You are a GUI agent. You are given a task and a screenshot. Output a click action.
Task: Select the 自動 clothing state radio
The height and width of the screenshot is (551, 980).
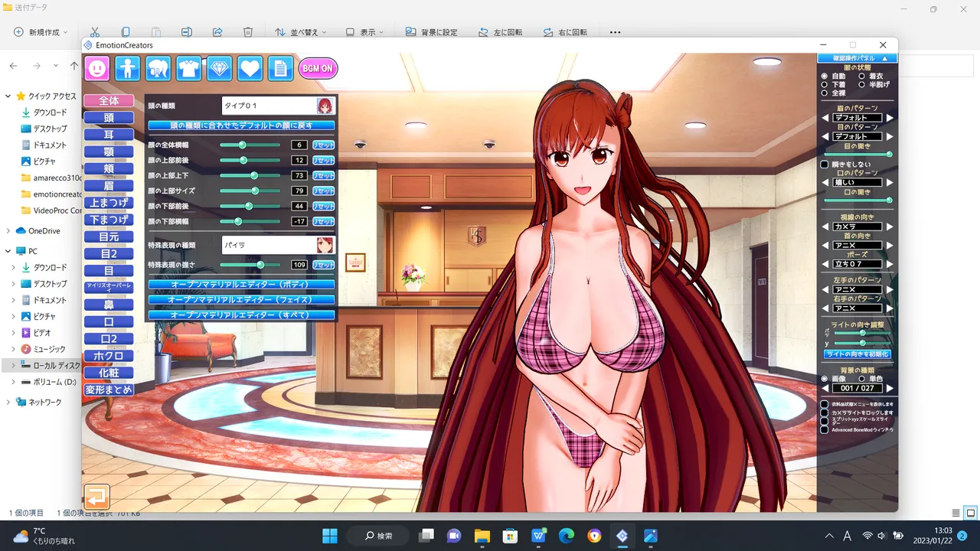pyautogui.click(x=825, y=77)
